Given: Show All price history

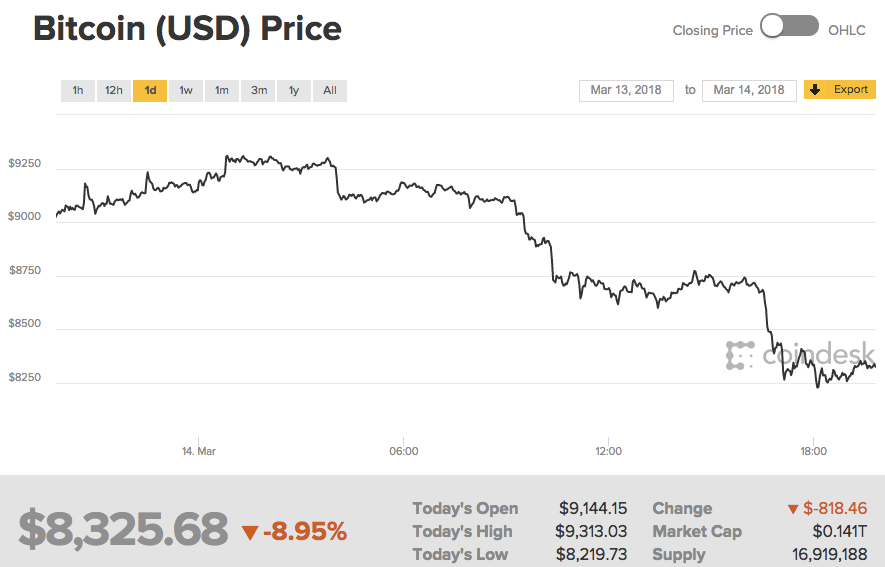Looking at the screenshot, I should click(330, 91).
